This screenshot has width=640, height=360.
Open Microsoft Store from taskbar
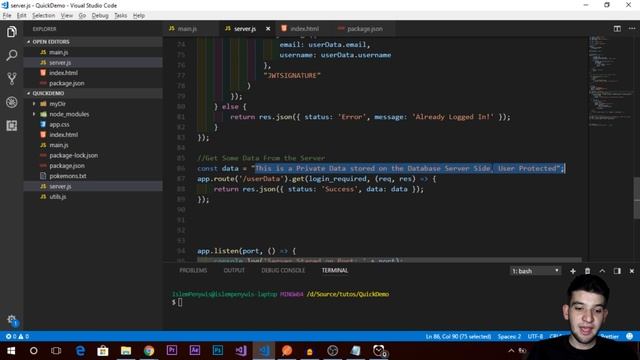coord(103,351)
